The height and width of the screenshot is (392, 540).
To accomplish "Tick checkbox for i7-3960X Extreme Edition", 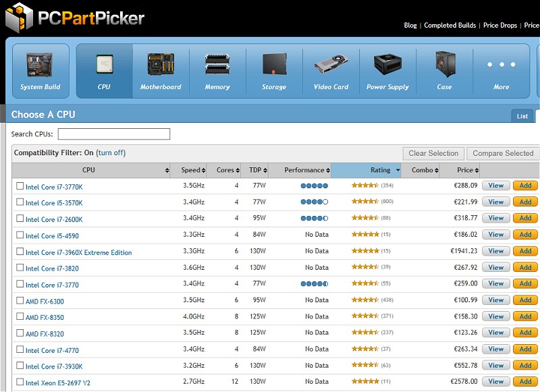I will click(x=20, y=251).
